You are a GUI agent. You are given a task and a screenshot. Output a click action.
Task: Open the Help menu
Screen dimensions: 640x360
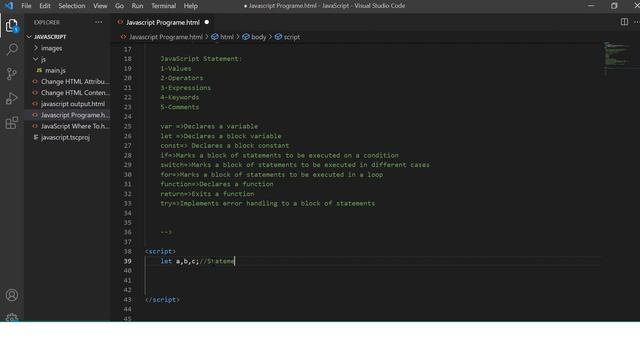[x=191, y=6]
